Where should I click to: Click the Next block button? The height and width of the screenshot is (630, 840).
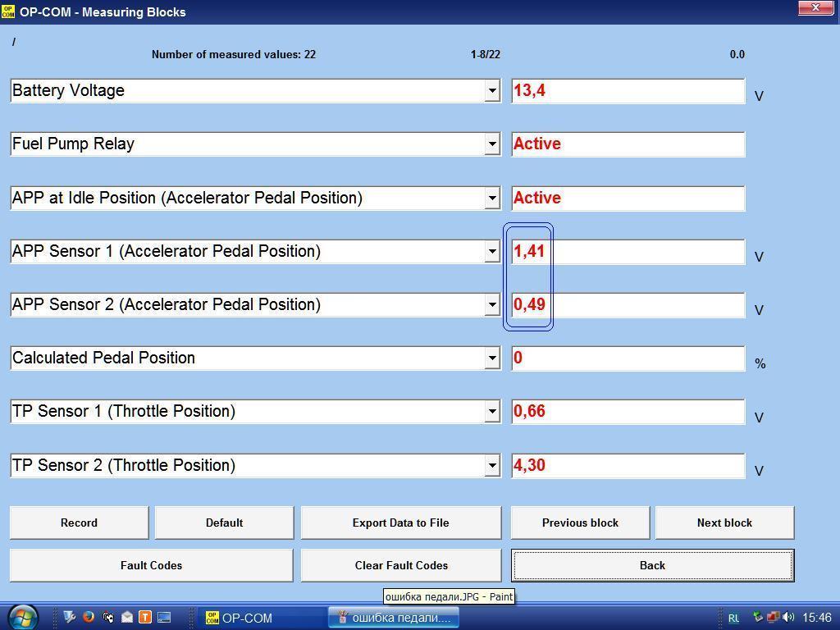point(724,523)
